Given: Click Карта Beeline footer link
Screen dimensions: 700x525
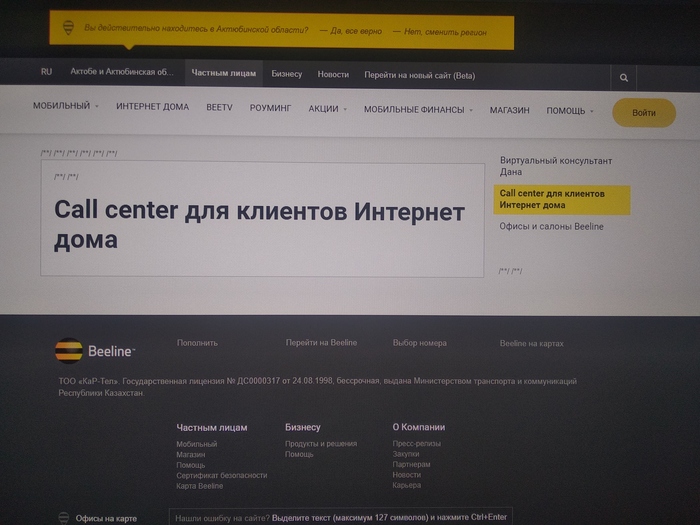Looking at the screenshot, I should click(200, 486).
